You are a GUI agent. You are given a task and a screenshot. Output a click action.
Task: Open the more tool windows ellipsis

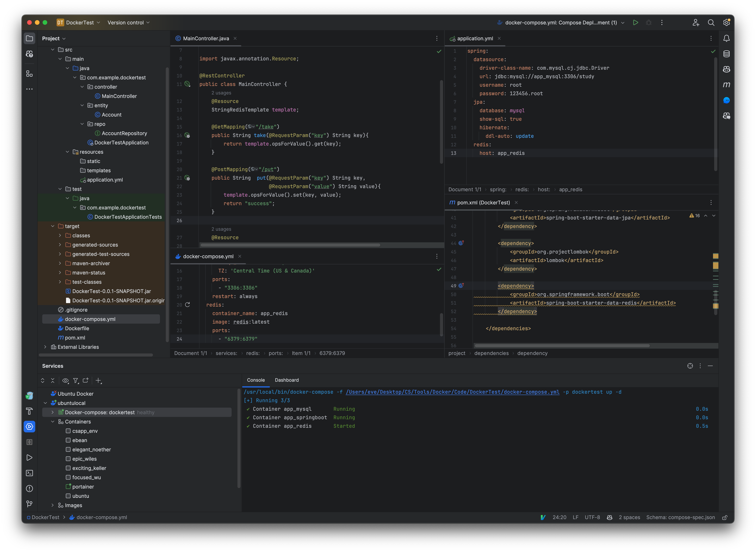click(x=29, y=89)
